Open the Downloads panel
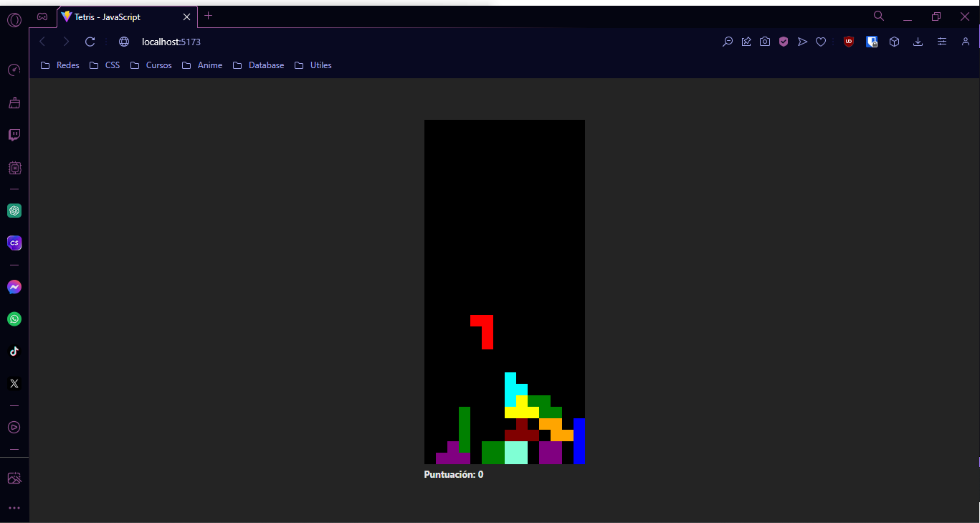The image size is (980, 523). [918, 42]
